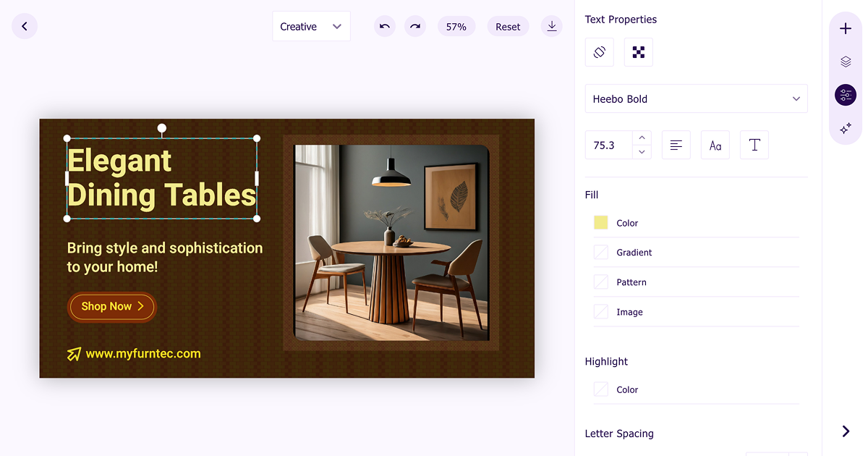Screen dimensions: 868x456
Task: Click the Highlight section label
Action: click(606, 361)
